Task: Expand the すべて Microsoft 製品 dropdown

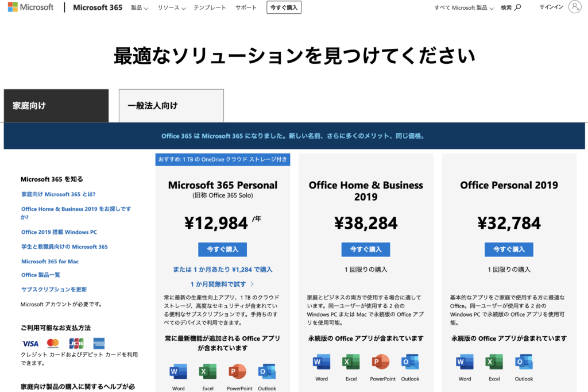Action: point(464,7)
